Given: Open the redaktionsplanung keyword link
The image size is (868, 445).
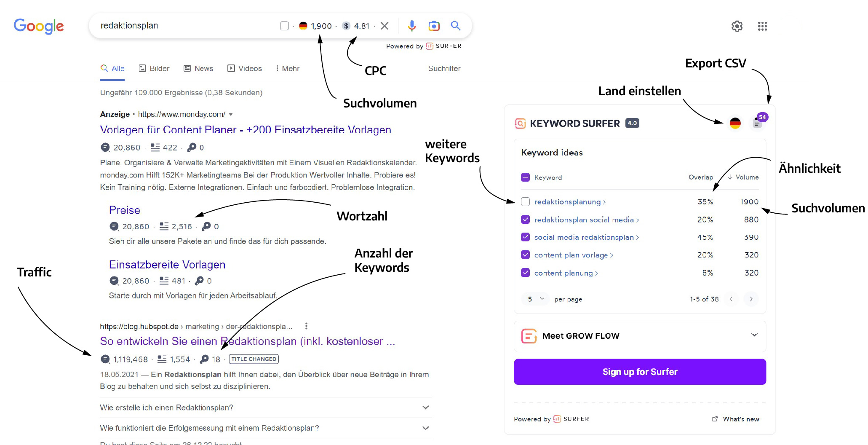Looking at the screenshot, I should coord(570,202).
